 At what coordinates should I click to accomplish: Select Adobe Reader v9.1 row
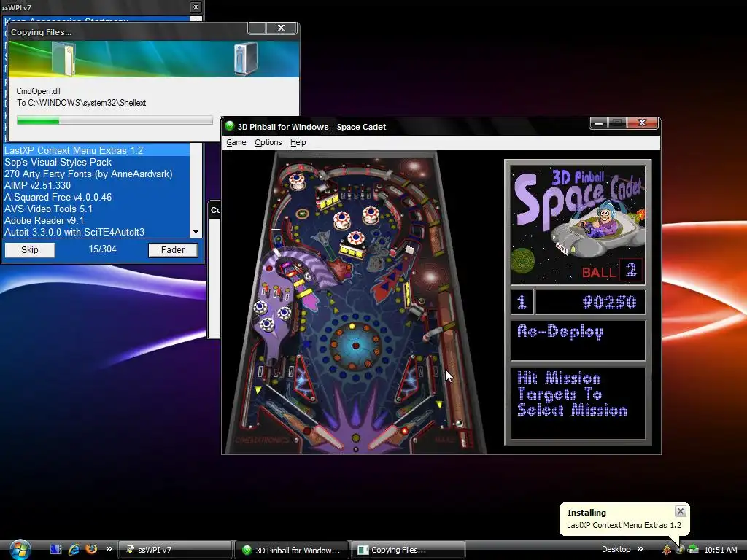pos(97,220)
